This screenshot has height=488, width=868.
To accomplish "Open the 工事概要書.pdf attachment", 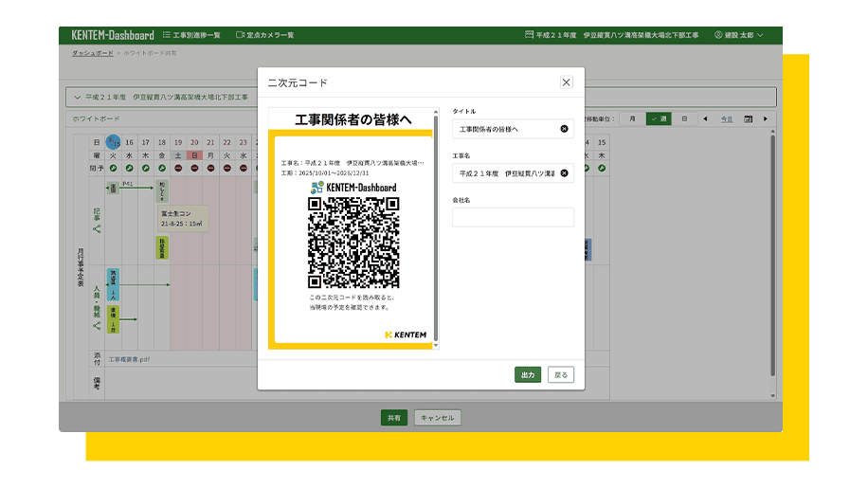I will coord(129,359).
